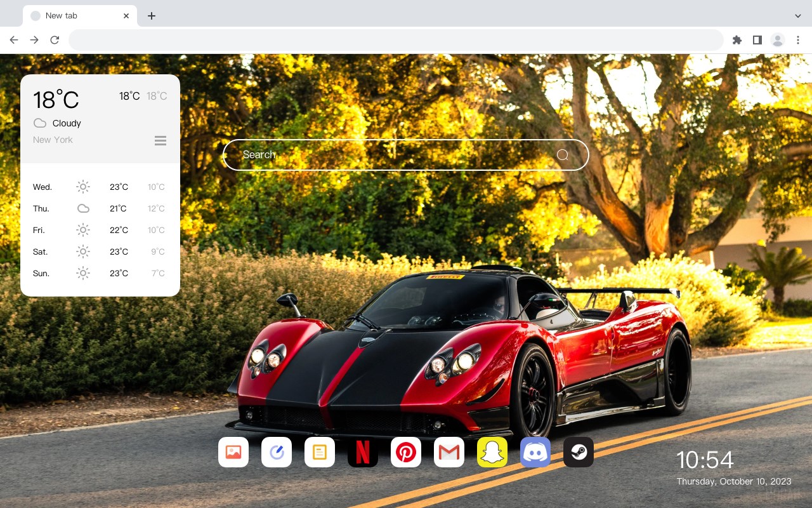Click the New York location label
Viewport: 812px width, 508px height.
pyautogui.click(x=53, y=140)
